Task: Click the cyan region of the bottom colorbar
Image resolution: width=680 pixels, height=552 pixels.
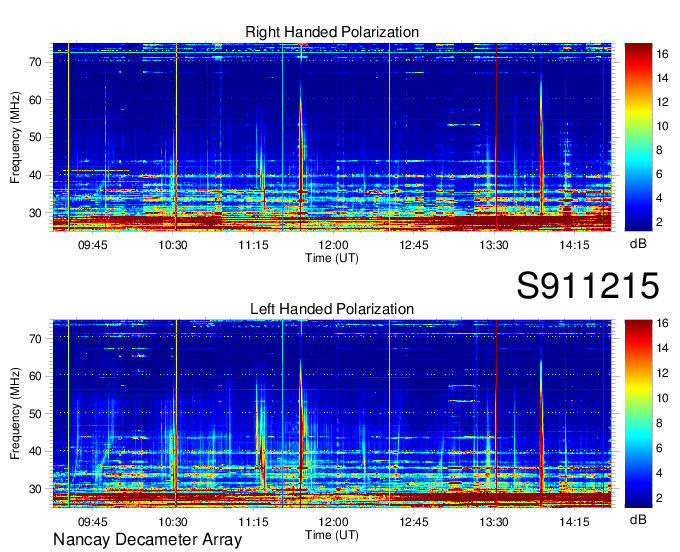Action: tap(638, 438)
